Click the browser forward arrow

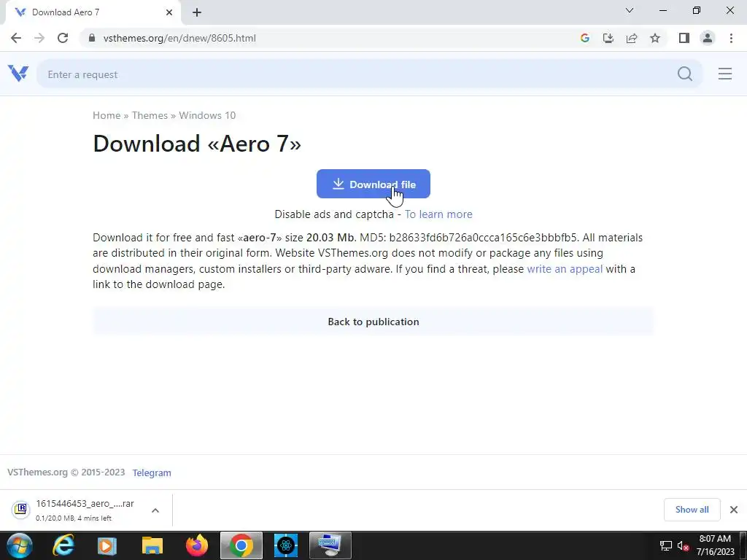point(39,38)
